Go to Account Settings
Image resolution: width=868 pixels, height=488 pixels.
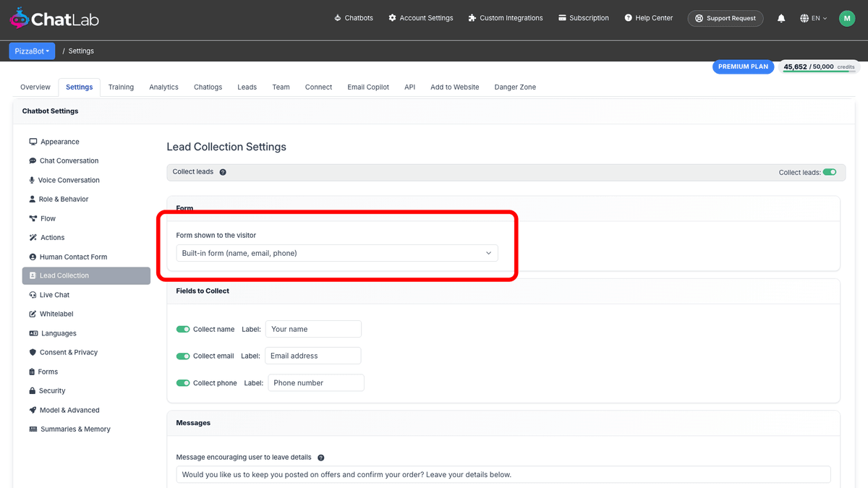pos(421,18)
